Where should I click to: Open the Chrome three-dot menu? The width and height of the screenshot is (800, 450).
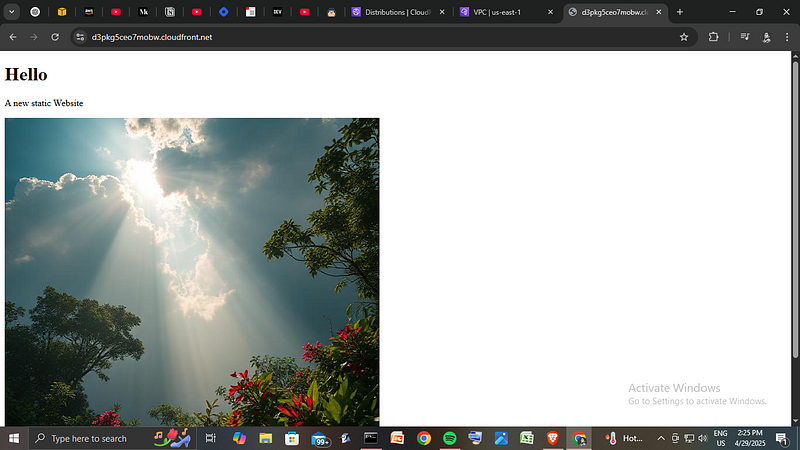(x=787, y=37)
